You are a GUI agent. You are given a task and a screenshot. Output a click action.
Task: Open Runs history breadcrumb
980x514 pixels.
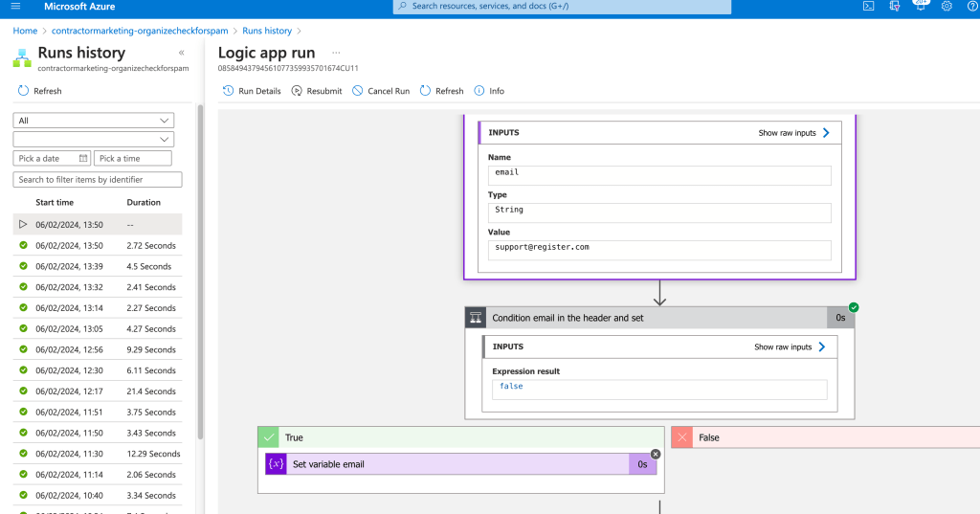tap(267, 31)
